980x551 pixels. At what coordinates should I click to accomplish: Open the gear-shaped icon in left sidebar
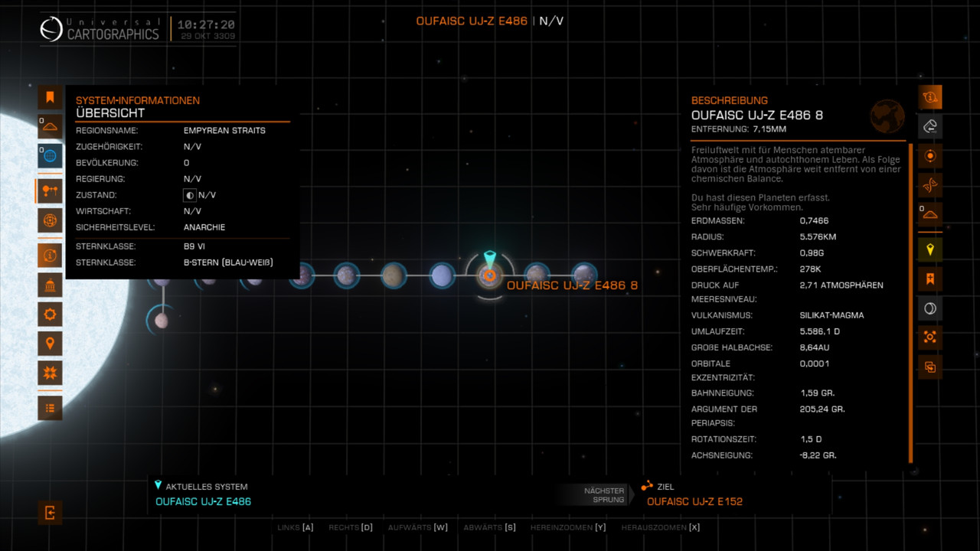(x=50, y=314)
